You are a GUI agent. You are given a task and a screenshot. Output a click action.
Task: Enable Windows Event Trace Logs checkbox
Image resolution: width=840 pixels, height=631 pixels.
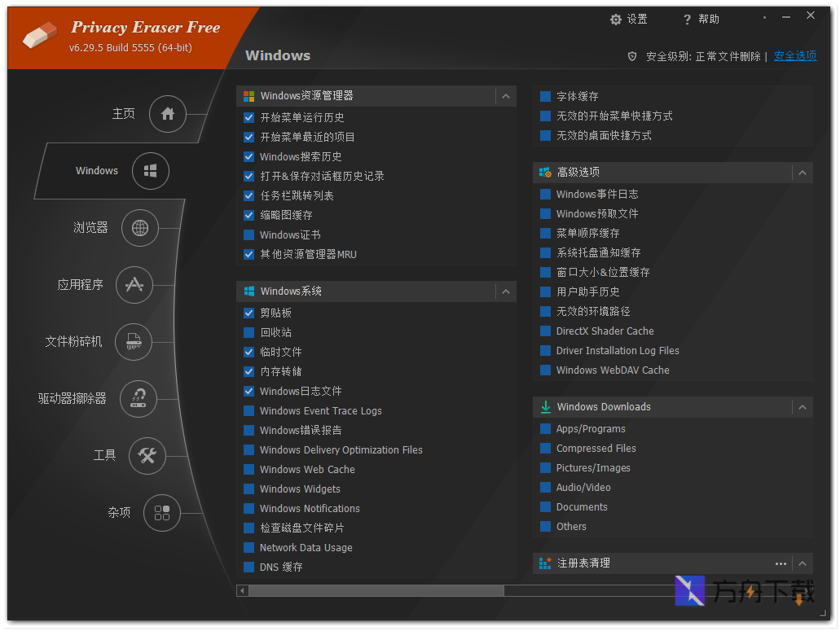pos(248,411)
